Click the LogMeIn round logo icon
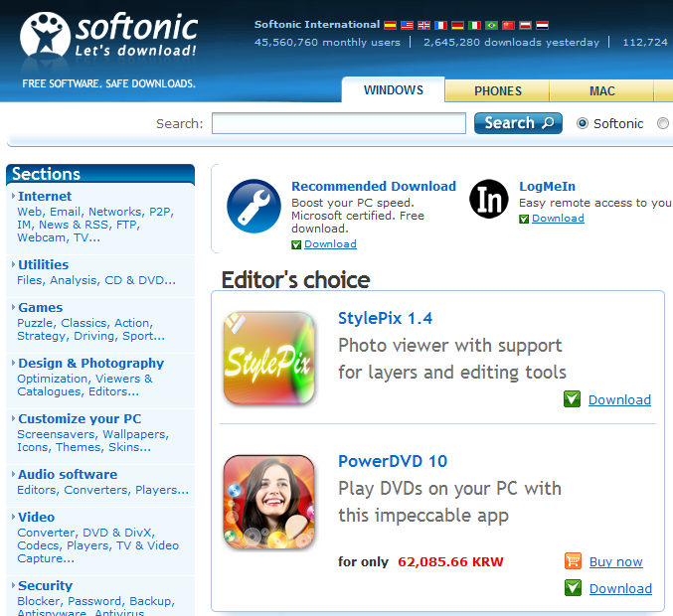Screen dimensions: 673x616 pyautogui.click(x=489, y=199)
